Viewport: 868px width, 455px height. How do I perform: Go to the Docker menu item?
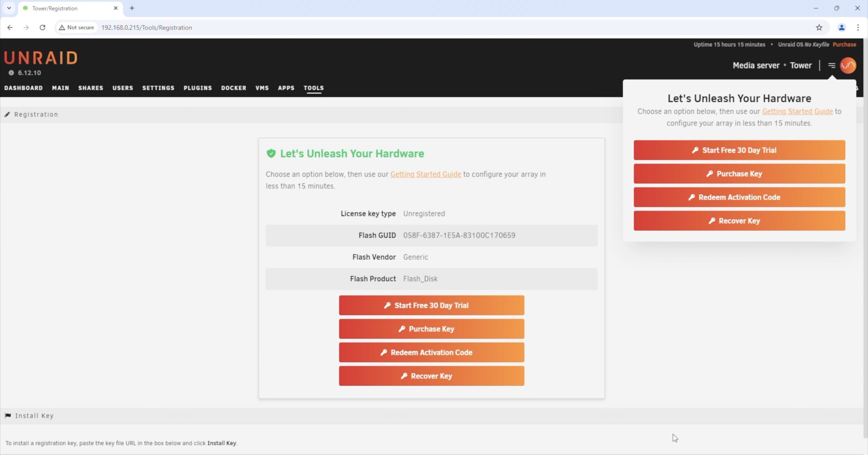pyautogui.click(x=234, y=88)
